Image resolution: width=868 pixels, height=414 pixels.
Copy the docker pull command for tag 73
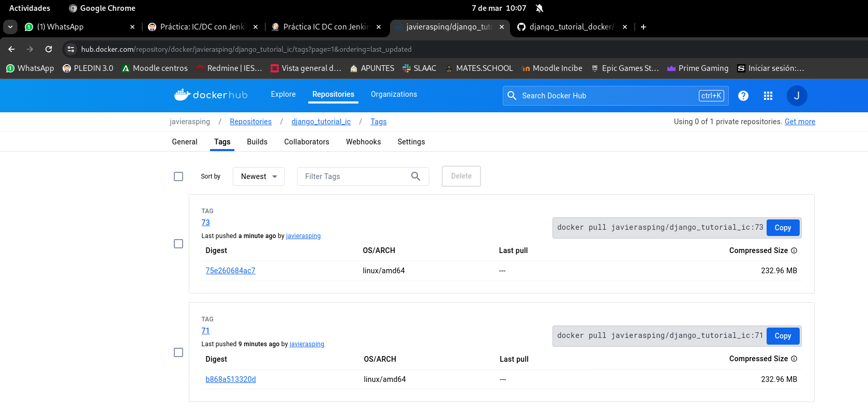click(x=783, y=228)
